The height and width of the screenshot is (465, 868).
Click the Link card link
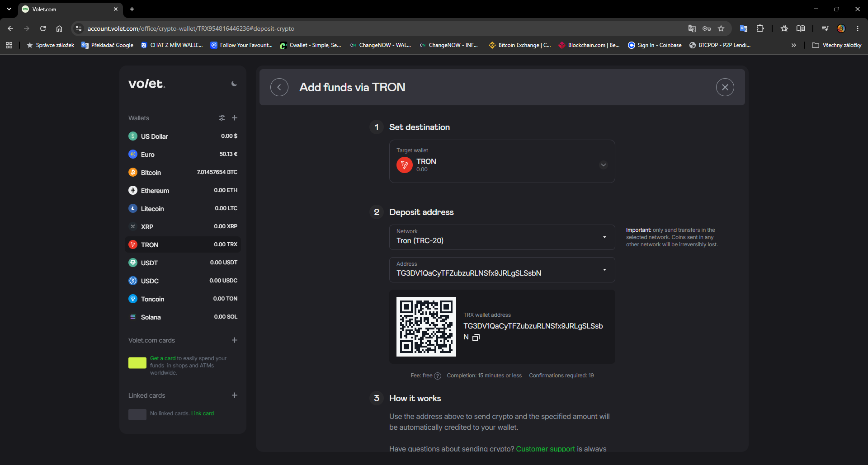203,413
